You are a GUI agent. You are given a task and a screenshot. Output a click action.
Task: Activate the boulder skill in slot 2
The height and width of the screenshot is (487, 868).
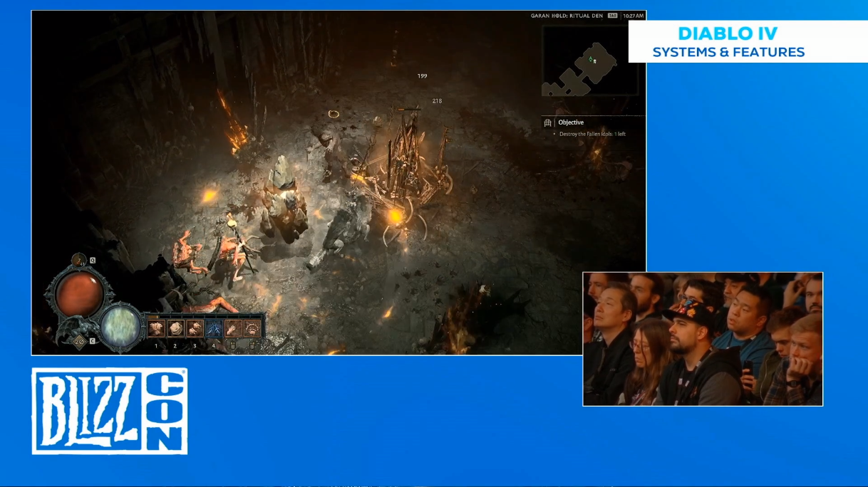point(175,329)
